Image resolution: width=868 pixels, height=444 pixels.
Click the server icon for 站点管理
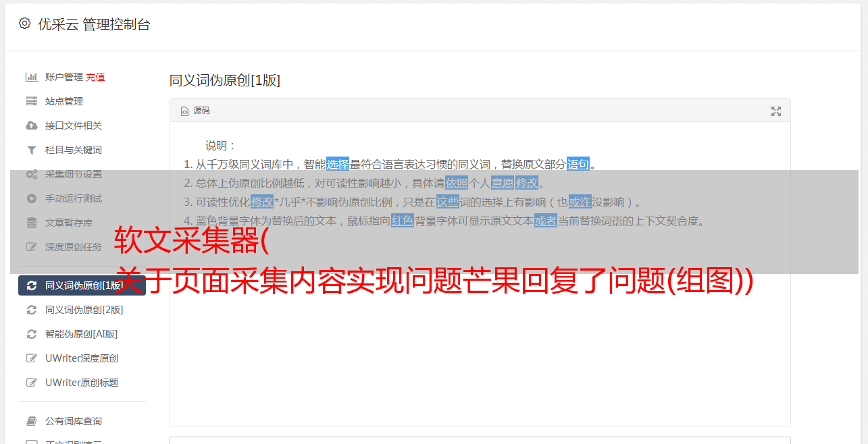coord(31,101)
